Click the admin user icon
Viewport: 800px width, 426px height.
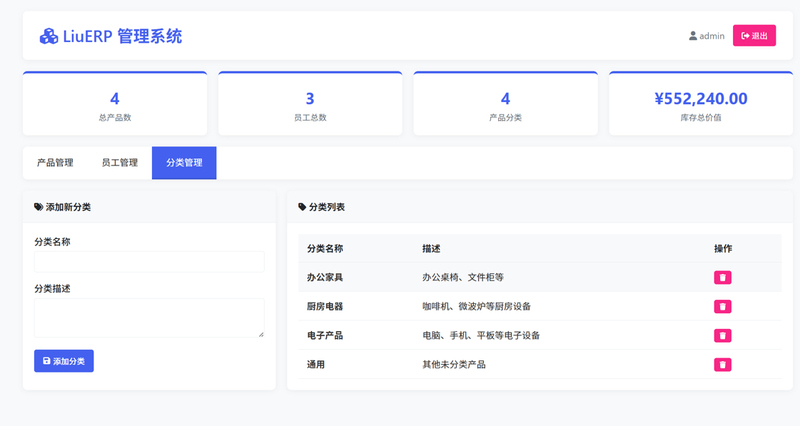click(693, 36)
